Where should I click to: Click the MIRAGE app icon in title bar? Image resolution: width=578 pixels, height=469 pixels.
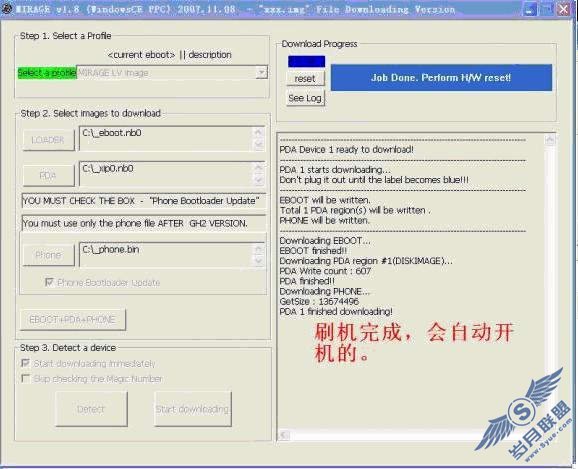(x=7, y=9)
